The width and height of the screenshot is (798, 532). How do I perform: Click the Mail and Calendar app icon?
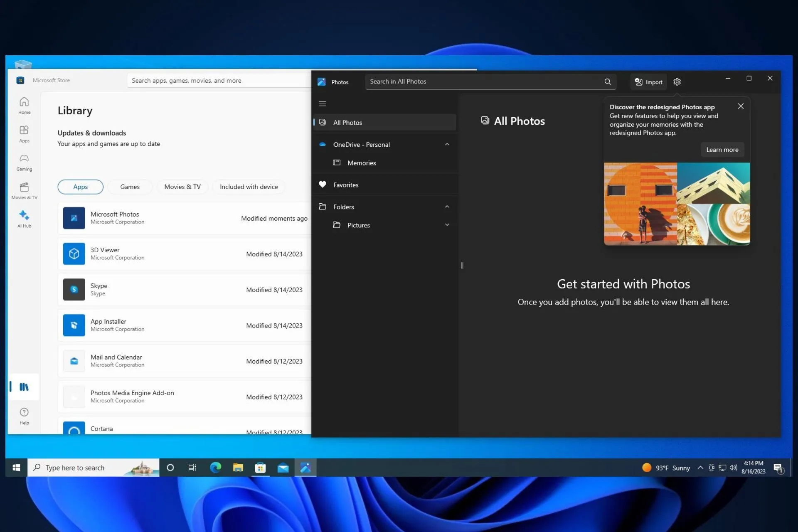(74, 361)
